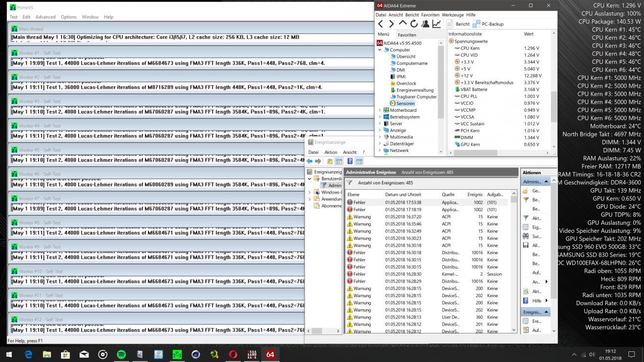This screenshot has width=644, height=362.
Task: Open the Windows Start menu
Action: point(9,354)
